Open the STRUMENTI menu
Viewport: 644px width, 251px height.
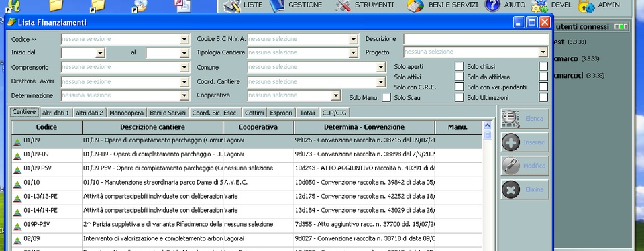tap(374, 5)
